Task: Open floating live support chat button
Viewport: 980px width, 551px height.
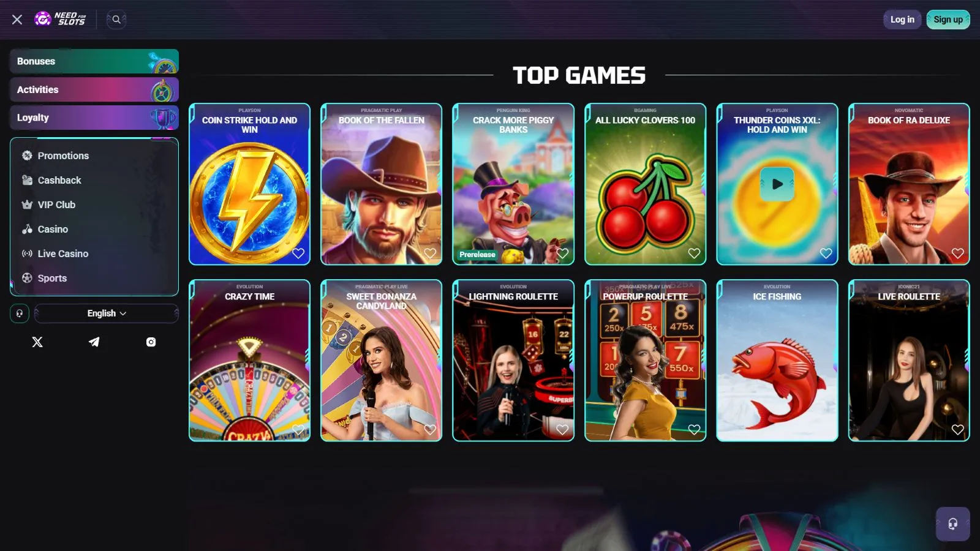Action: 953,524
